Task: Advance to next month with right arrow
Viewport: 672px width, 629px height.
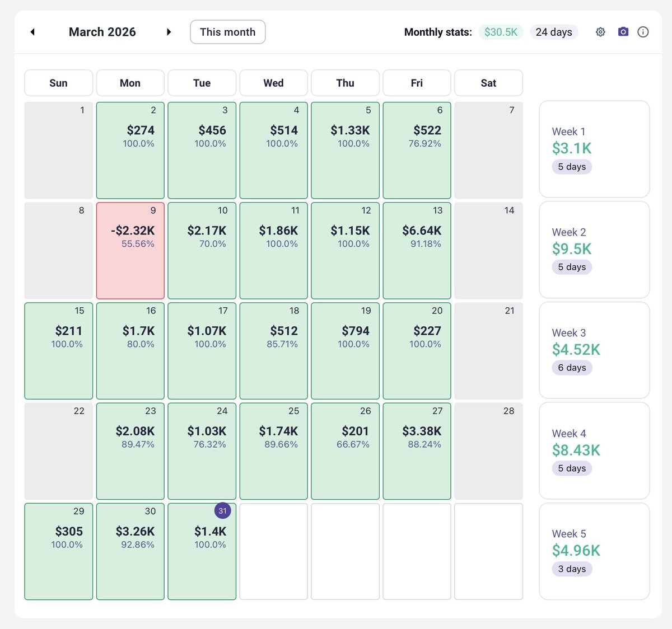Action: coord(169,32)
